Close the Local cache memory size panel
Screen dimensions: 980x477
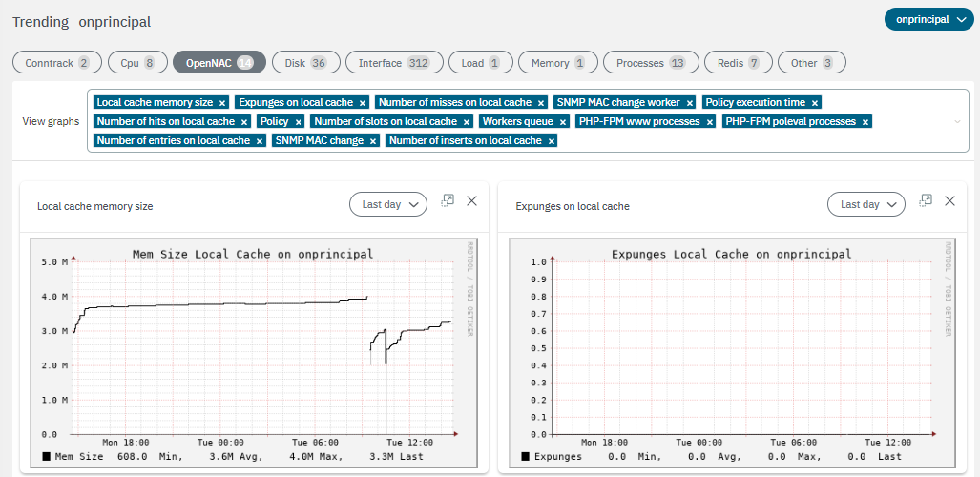[x=471, y=200]
